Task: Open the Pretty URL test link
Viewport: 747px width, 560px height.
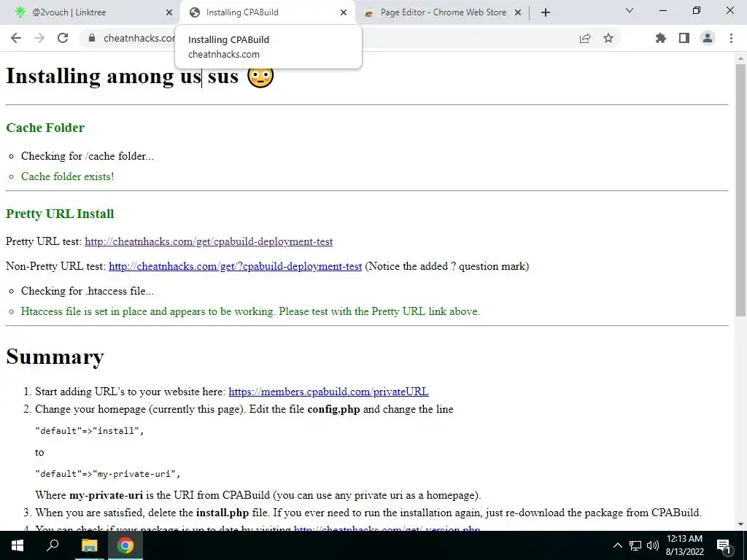Action: (209, 241)
